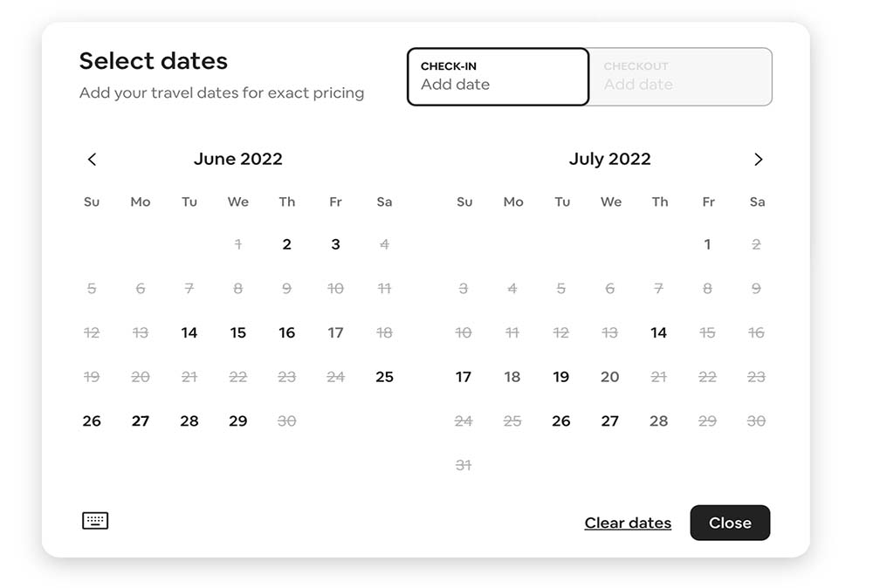Select June 25 in June calendar
The image size is (873, 588).
point(384,377)
